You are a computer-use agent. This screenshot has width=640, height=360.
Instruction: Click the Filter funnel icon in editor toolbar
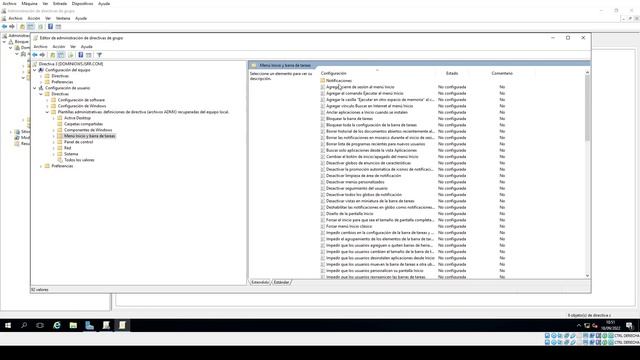[99, 55]
